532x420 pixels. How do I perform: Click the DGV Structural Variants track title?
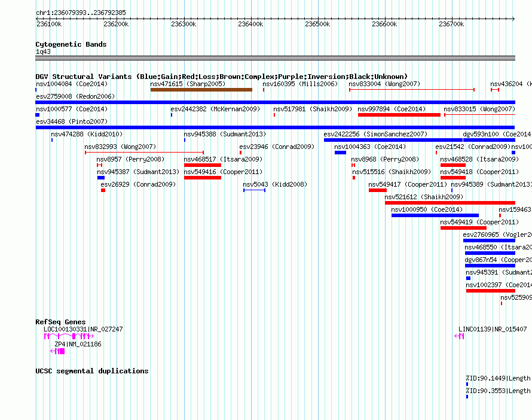click(222, 77)
